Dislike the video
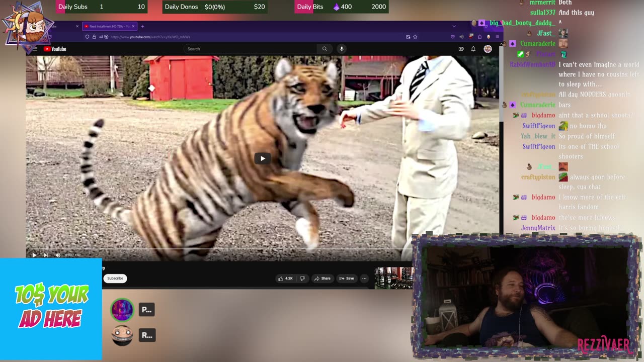The height and width of the screenshot is (362, 644). [302, 278]
